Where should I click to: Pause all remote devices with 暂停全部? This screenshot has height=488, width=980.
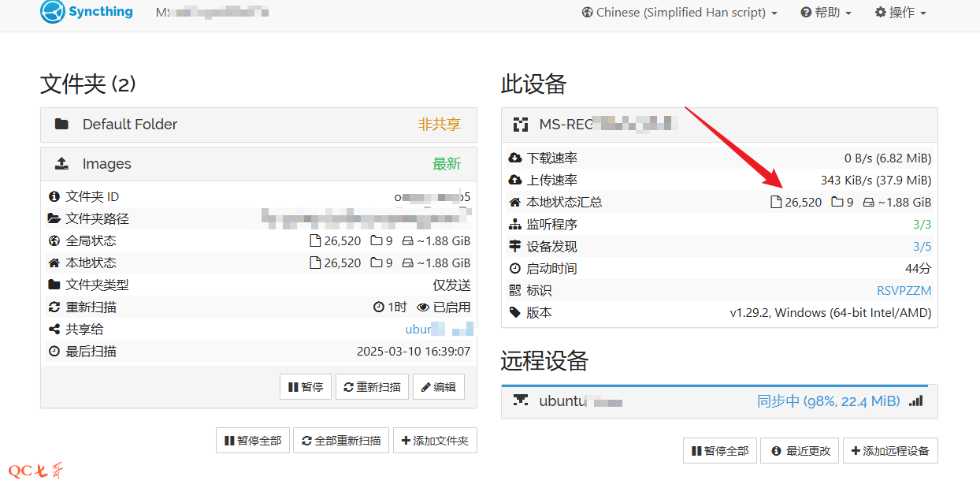click(720, 451)
